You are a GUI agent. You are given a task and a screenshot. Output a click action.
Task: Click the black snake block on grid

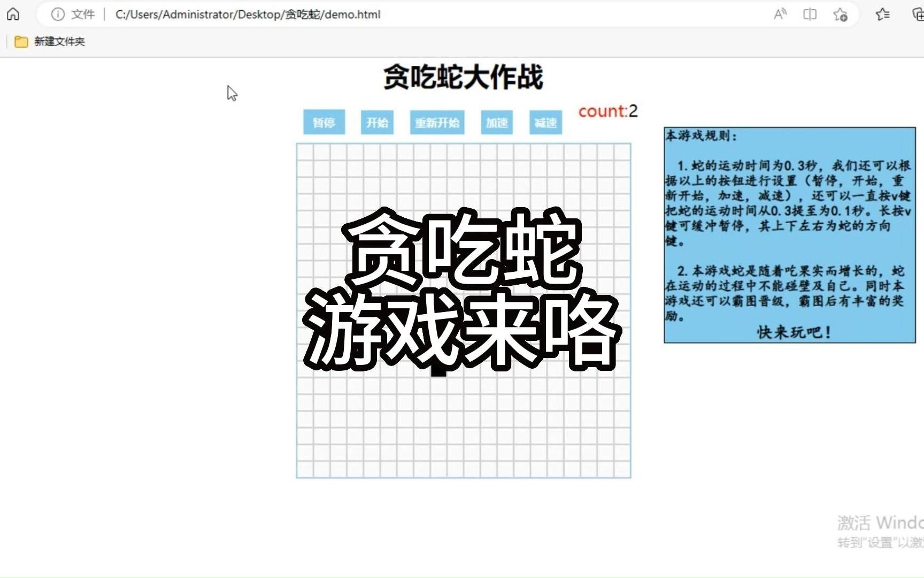[x=438, y=370]
